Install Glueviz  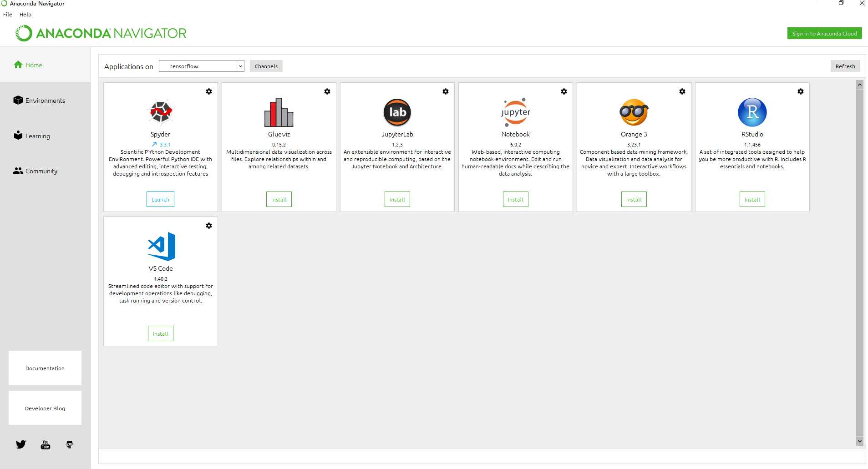(279, 199)
